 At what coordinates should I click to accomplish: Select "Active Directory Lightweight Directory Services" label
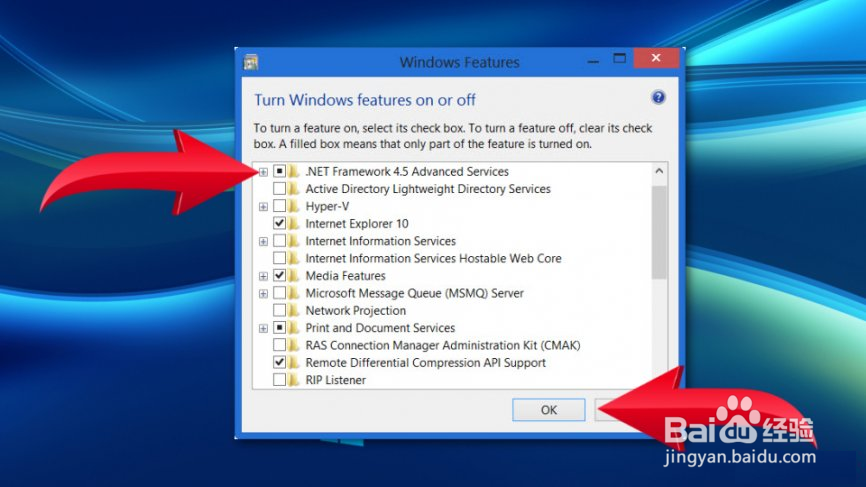(x=428, y=189)
